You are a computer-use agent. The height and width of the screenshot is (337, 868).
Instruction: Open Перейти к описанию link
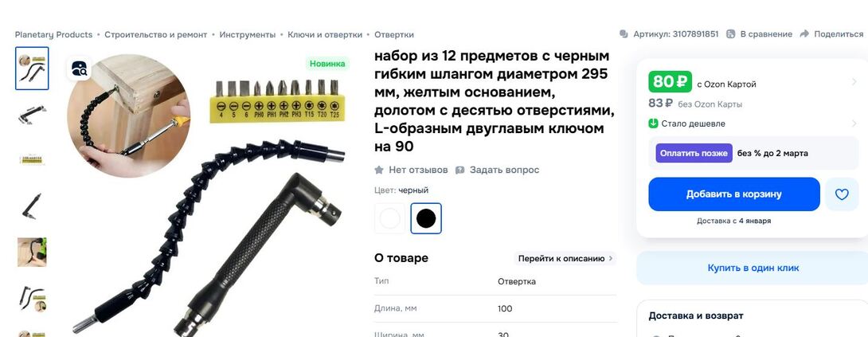click(x=565, y=258)
